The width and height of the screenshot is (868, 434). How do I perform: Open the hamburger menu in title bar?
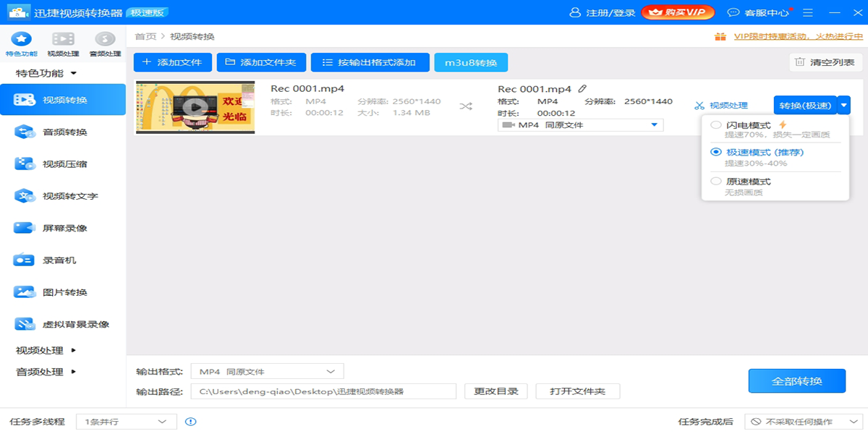click(x=808, y=12)
